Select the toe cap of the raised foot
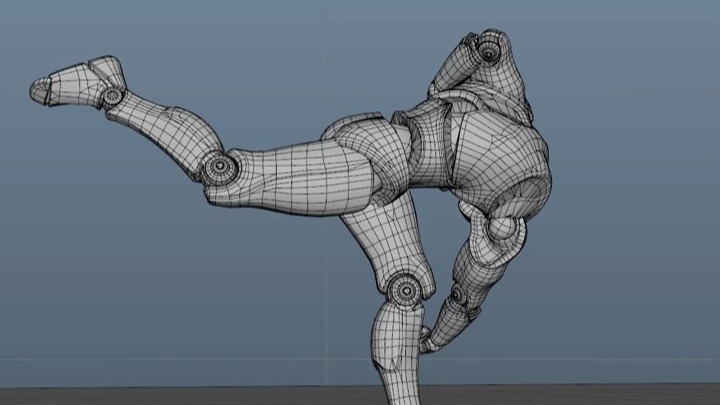This screenshot has height=405, width=720. [x=40, y=90]
